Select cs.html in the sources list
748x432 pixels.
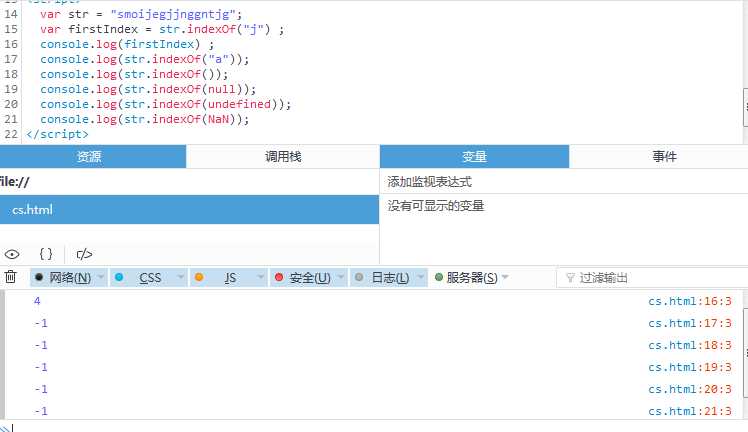coord(189,209)
